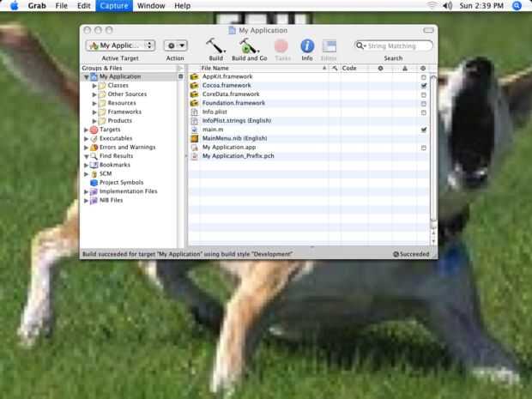Click the Implementation Files smart group icon
Image resolution: width=532 pixels, height=399 pixels.
point(94,191)
